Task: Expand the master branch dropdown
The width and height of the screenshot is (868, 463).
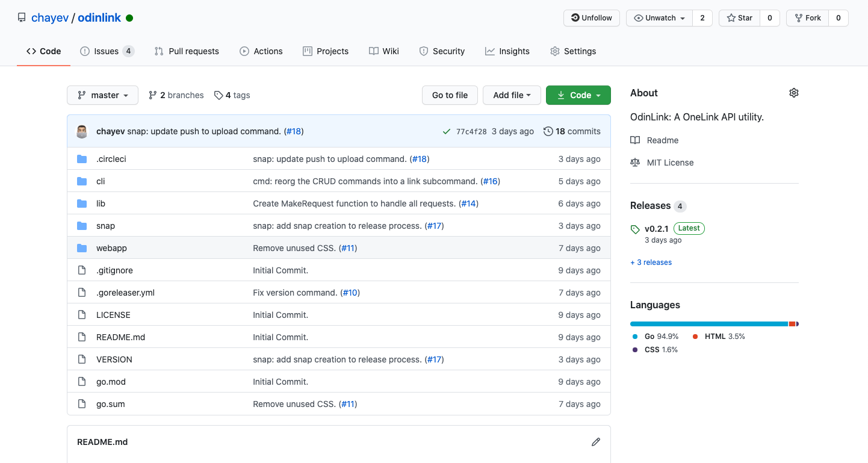Action: [x=102, y=95]
